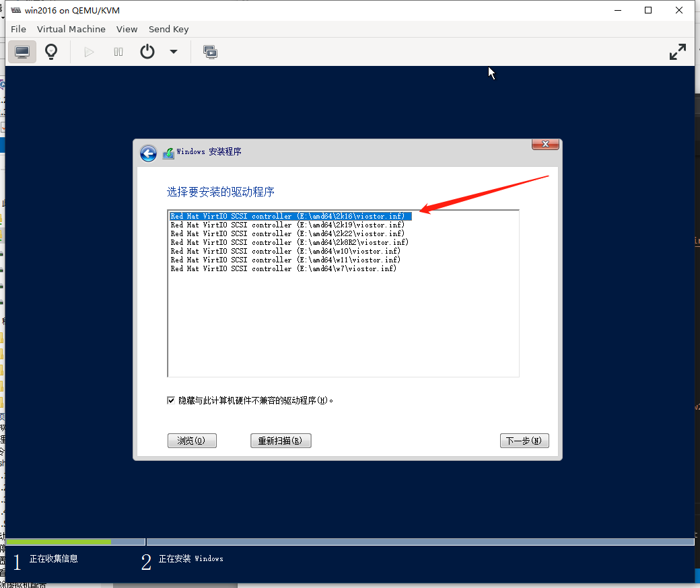
Task: Pause the virtual machine
Action: coord(118,52)
